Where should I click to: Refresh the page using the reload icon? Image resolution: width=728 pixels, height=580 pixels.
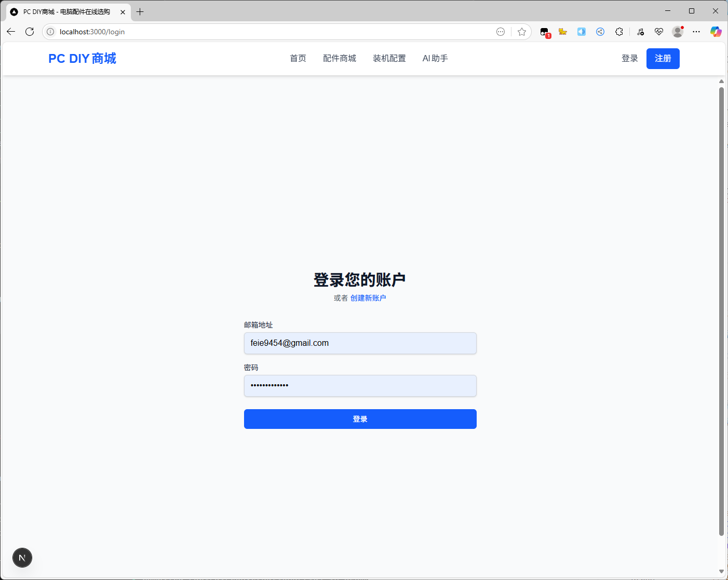[x=30, y=32]
